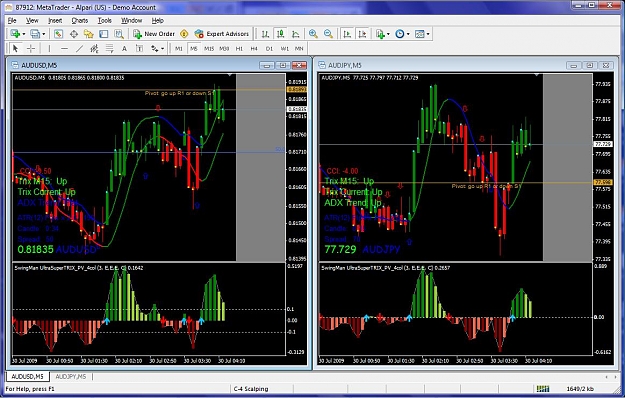Click the AUDUSD chart shift triangle marker
This screenshot has width=625, height=398.
(x=230, y=75)
